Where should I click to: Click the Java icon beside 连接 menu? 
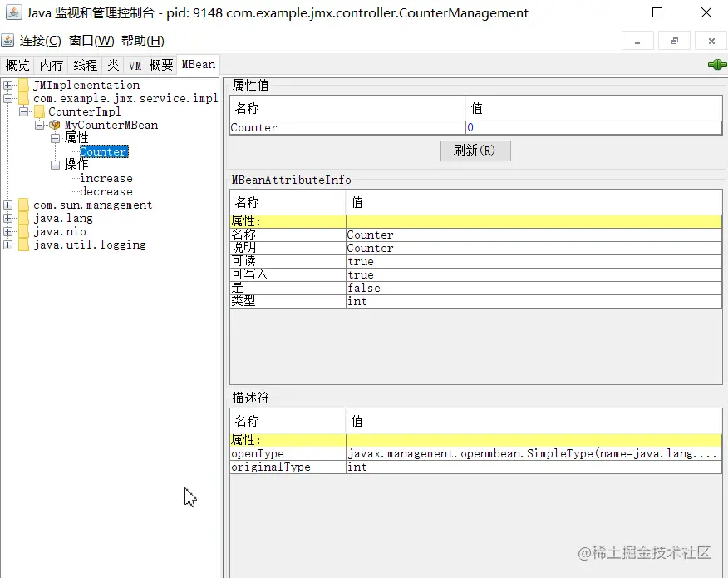pyautogui.click(x=7, y=41)
